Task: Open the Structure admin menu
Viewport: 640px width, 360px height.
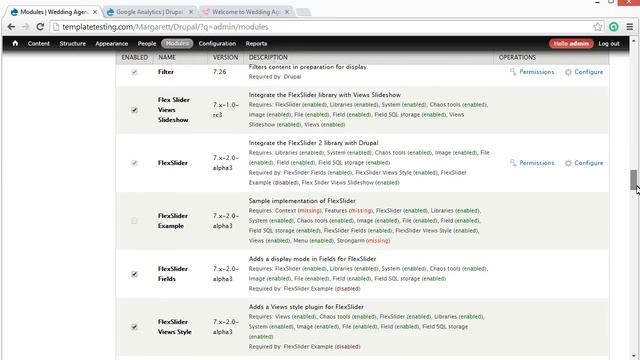Action: (x=73, y=44)
